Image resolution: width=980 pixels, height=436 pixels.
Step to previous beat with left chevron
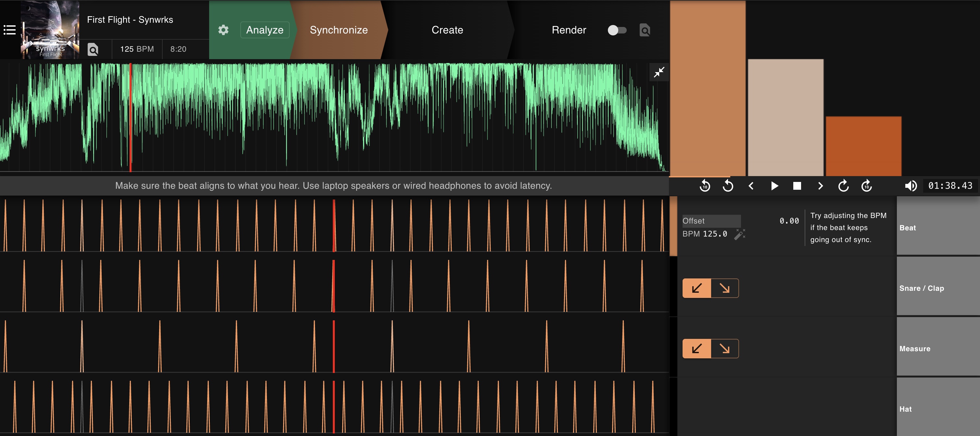tap(751, 186)
